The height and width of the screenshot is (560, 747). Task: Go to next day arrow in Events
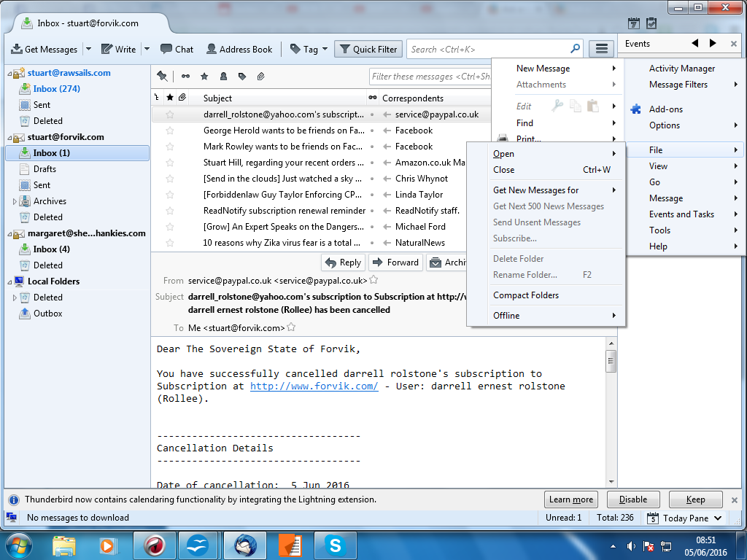click(713, 44)
